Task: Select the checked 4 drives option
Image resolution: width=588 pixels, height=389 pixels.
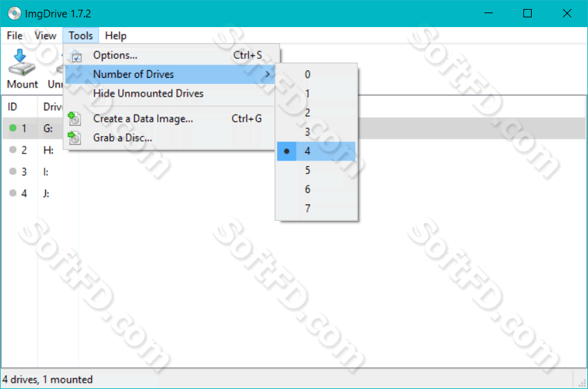Action: [316, 151]
